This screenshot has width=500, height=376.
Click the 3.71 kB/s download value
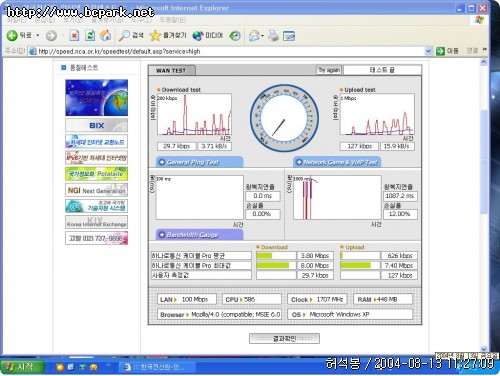pos(214,146)
